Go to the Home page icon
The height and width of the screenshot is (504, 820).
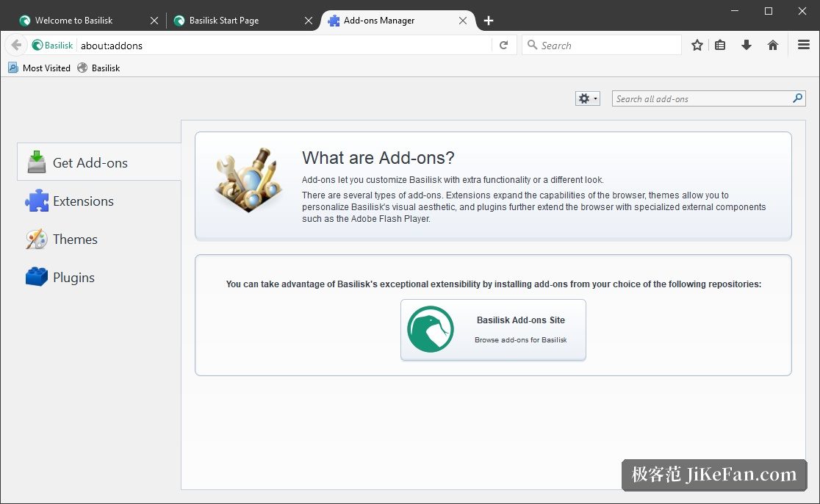pyautogui.click(x=773, y=46)
